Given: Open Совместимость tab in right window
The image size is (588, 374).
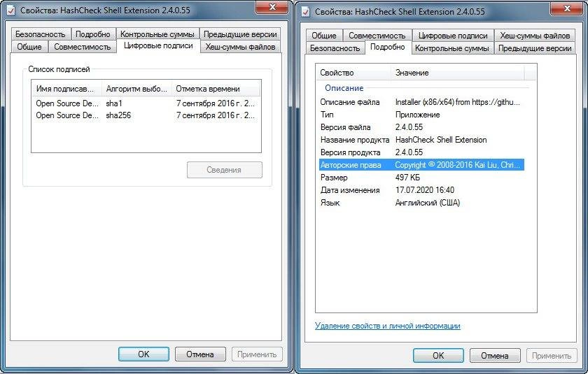Looking at the screenshot, I should coord(377,36).
